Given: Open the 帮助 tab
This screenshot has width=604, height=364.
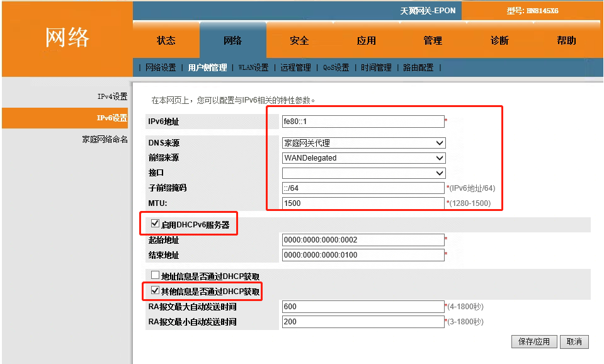Looking at the screenshot, I should 566,40.
